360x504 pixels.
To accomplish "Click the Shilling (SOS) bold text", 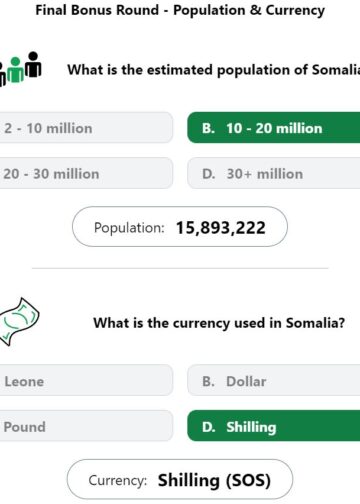I will coord(214,480).
